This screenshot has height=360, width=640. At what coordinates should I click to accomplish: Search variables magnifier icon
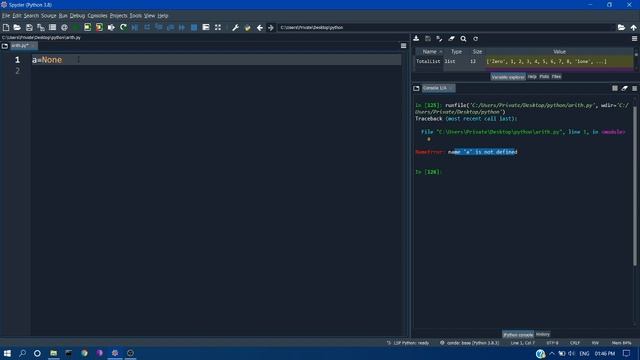(463, 38)
